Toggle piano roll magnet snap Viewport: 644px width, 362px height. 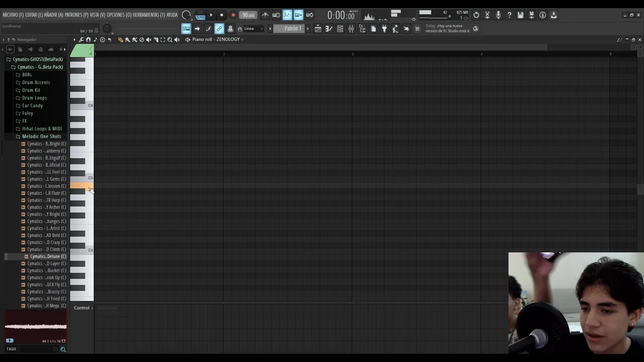pyautogui.click(x=88, y=39)
